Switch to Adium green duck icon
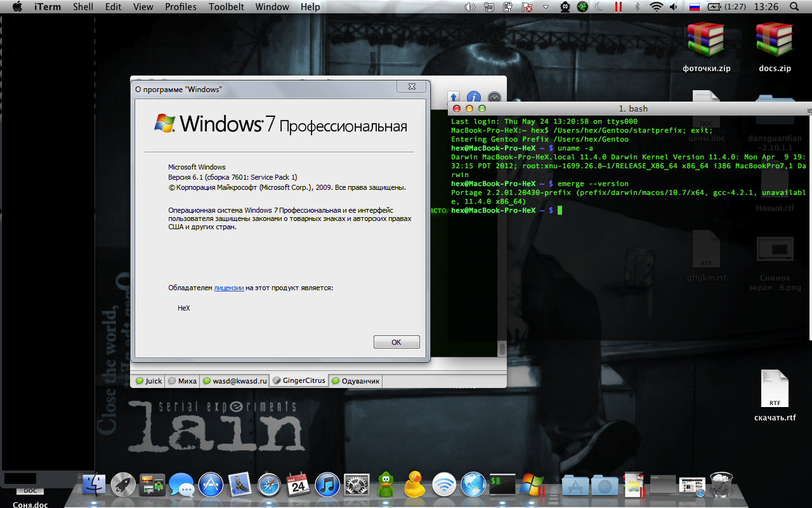The image size is (812, 508). pyautogui.click(x=386, y=485)
